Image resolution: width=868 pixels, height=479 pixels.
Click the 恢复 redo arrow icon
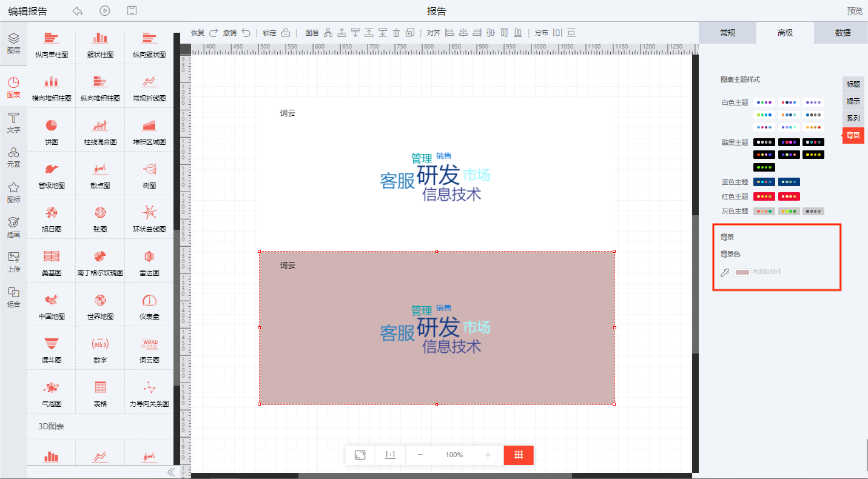(x=214, y=33)
